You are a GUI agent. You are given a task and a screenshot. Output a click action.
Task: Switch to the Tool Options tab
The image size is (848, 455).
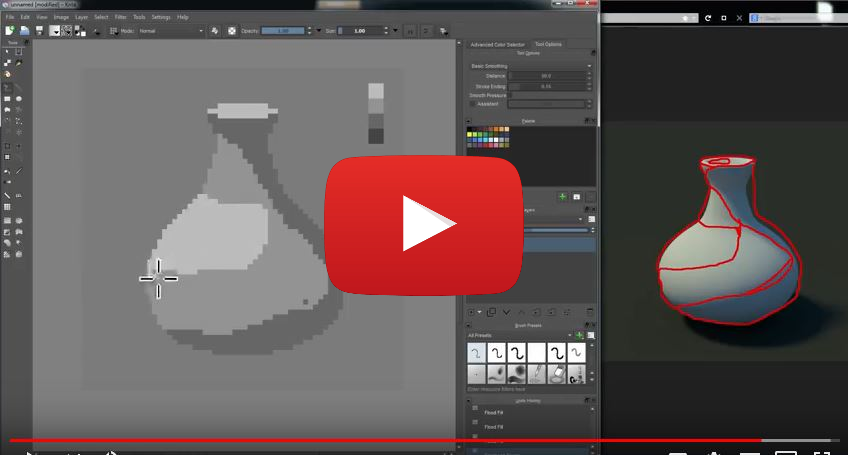pos(548,44)
